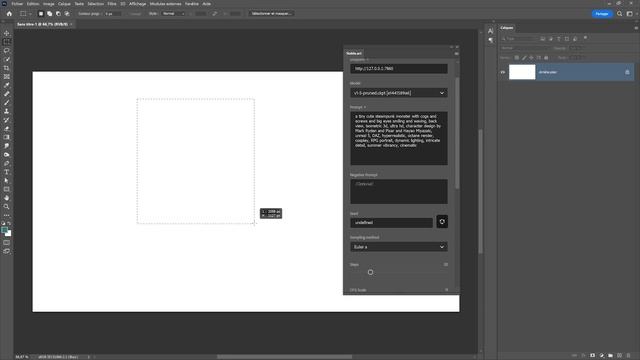
Task: Click Sélectionner et masquer button
Action: point(271,13)
